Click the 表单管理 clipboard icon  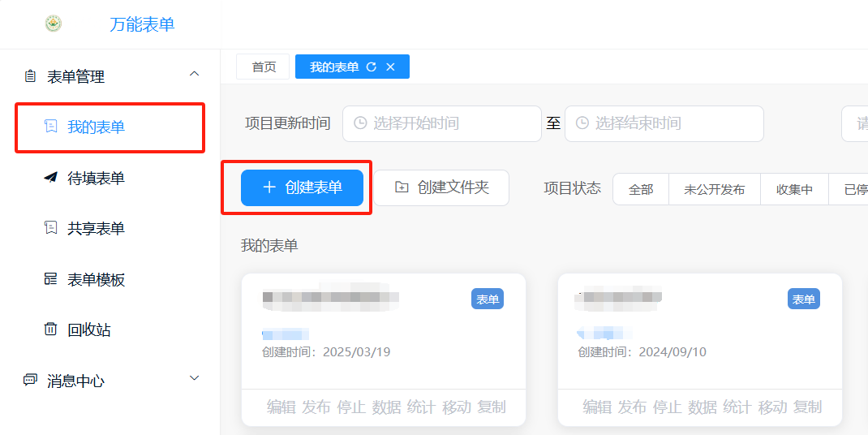(31, 76)
